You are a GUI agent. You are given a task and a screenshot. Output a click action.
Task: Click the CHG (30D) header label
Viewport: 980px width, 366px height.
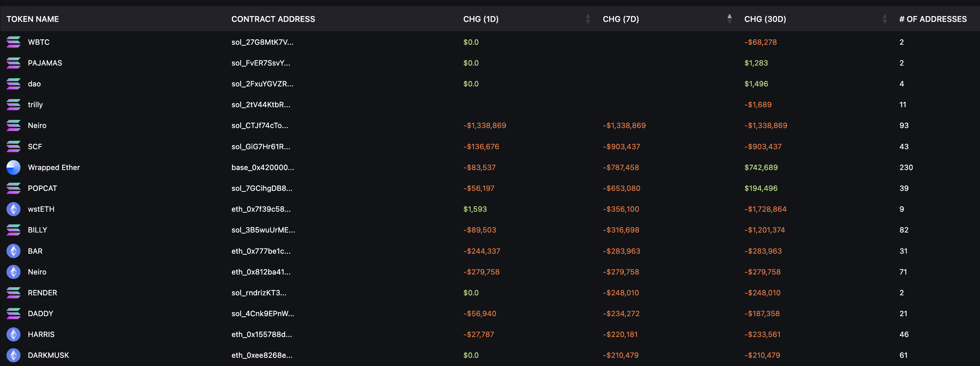[x=765, y=19]
